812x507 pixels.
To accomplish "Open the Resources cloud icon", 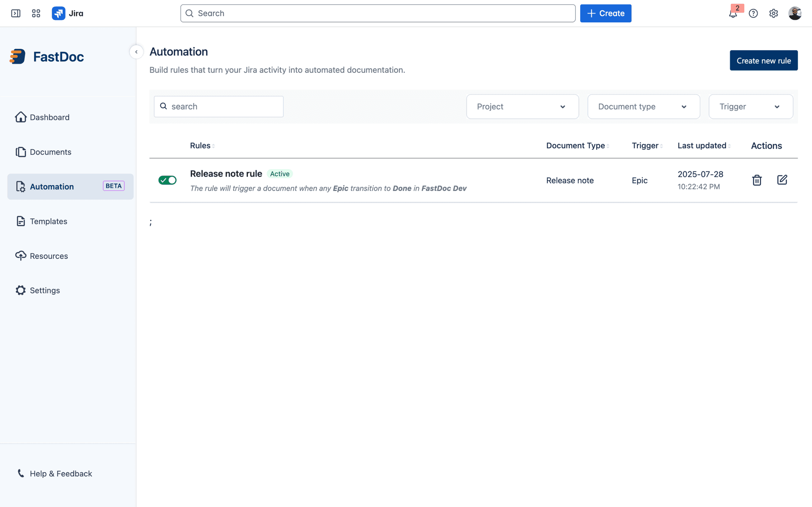I will pyautogui.click(x=21, y=255).
